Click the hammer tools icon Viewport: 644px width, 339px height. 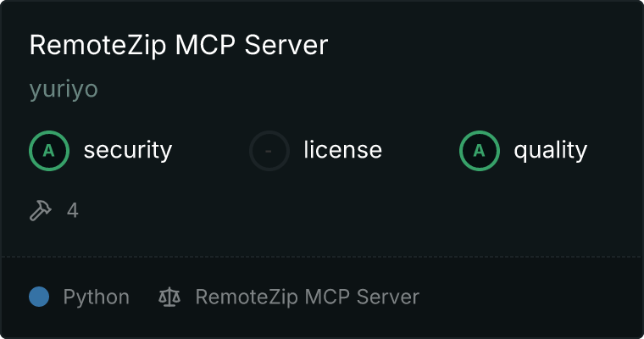[41, 210]
